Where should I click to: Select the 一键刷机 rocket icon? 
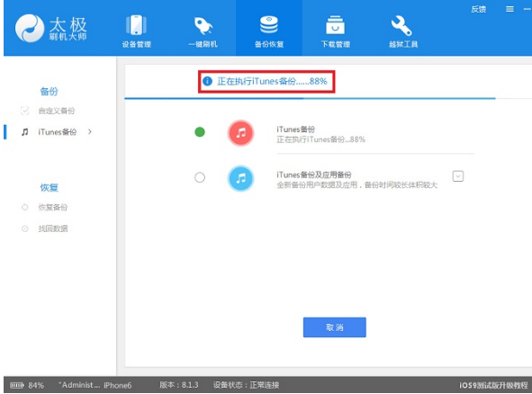coord(203,26)
